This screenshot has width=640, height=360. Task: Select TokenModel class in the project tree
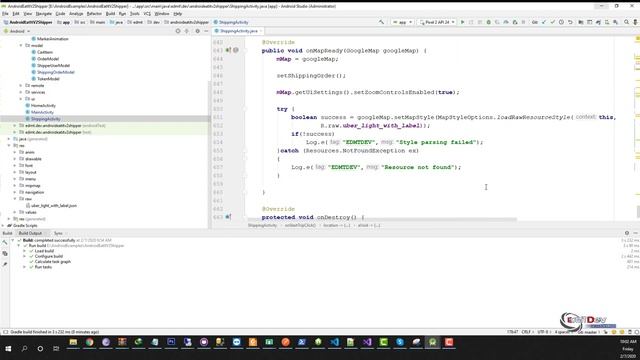(x=48, y=79)
